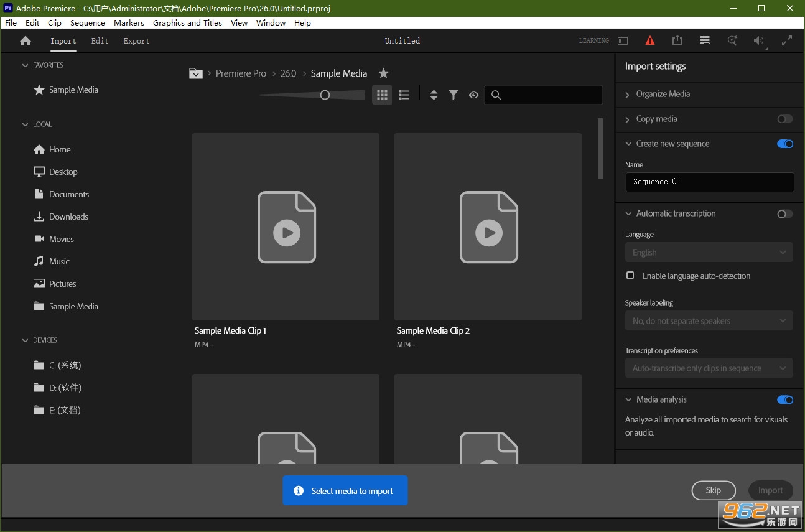Image resolution: width=805 pixels, height=532 pixels.
Task: Click the Skip button
Action: 714,490
